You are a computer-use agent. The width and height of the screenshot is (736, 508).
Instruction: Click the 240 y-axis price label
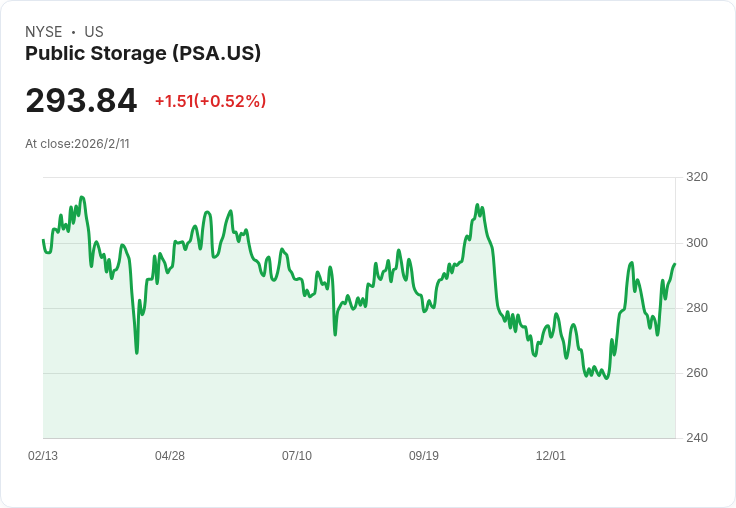pyautogui.click(x=697, y=438)
